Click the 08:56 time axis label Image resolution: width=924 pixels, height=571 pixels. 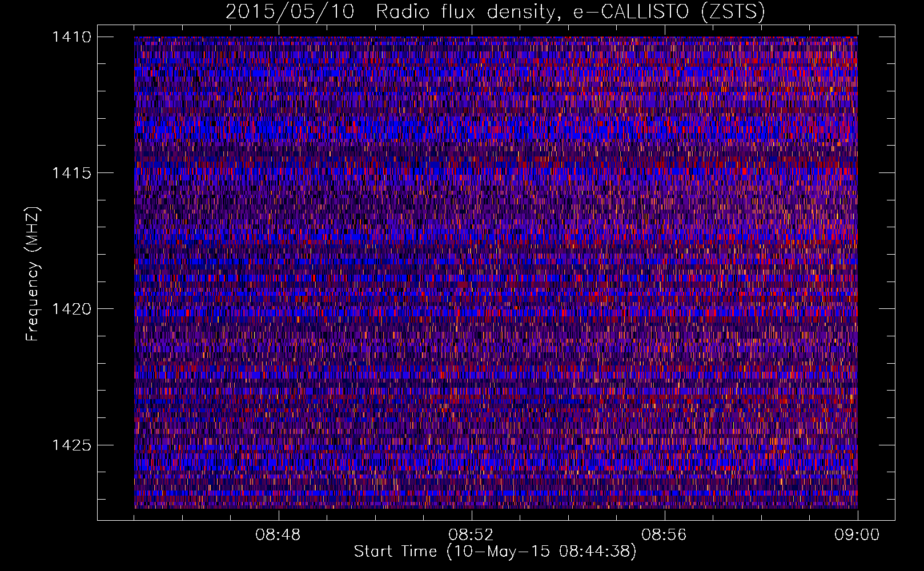[x=664, y=535]
